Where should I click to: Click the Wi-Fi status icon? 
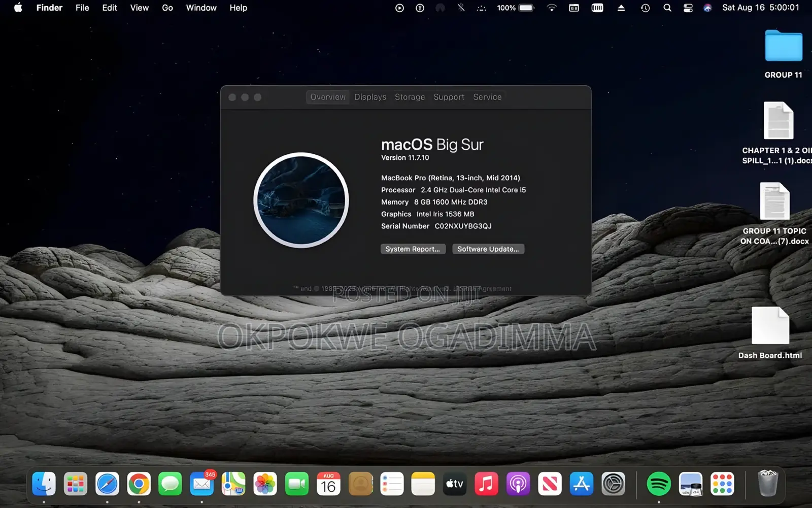pos(552,8)
